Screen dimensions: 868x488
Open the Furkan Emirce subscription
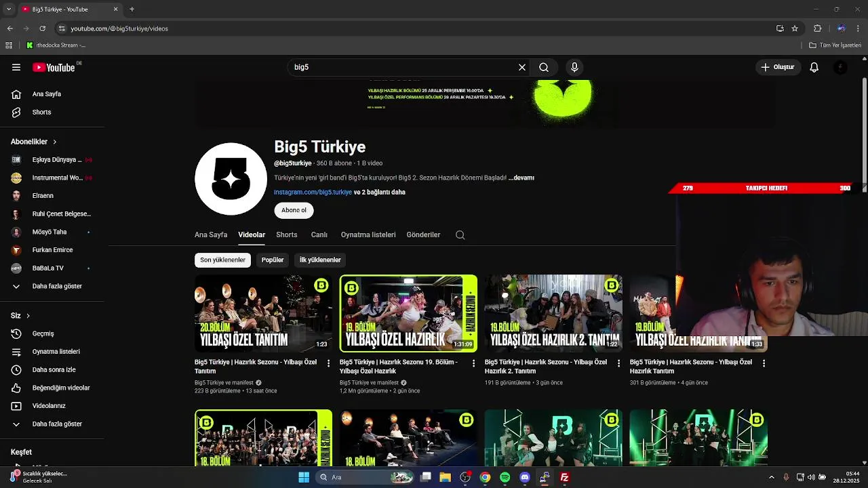coord(52,250)
